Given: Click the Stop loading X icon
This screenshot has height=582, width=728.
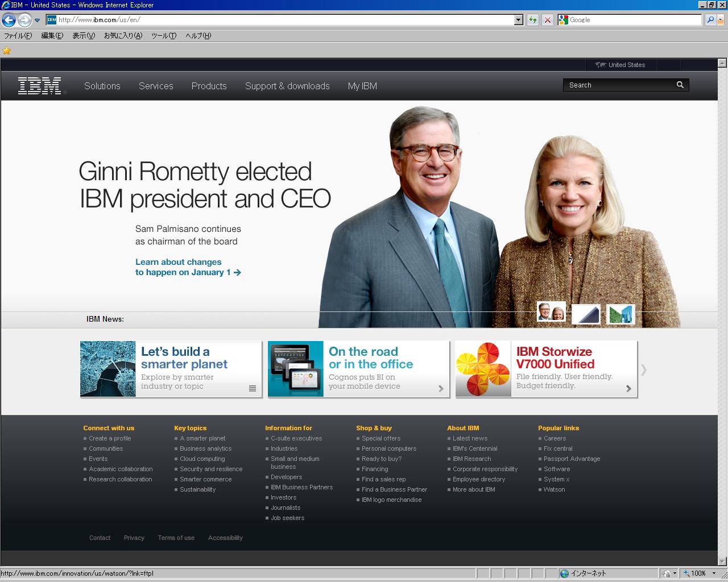Looking at the screenshot, I should (547, 20).
